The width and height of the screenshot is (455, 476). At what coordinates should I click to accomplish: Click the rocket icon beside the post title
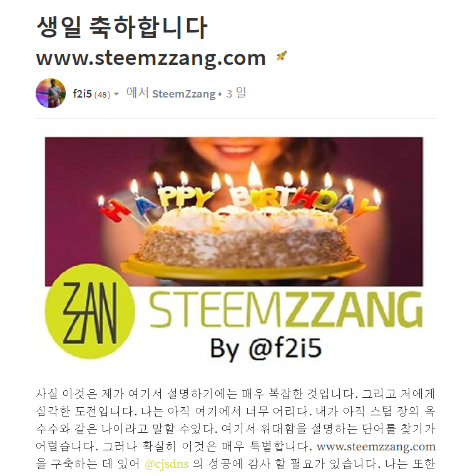(x=282, y=56)
